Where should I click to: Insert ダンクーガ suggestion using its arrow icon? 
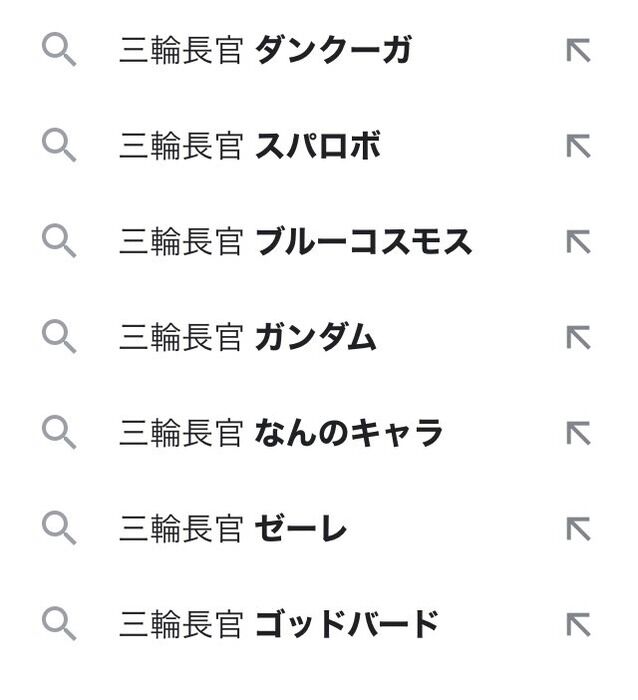(x=578, y=50)
